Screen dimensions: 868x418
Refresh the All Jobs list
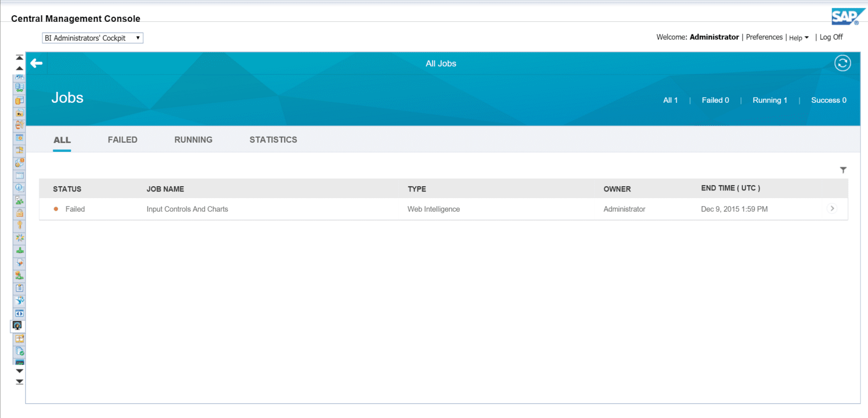point(842,63)
